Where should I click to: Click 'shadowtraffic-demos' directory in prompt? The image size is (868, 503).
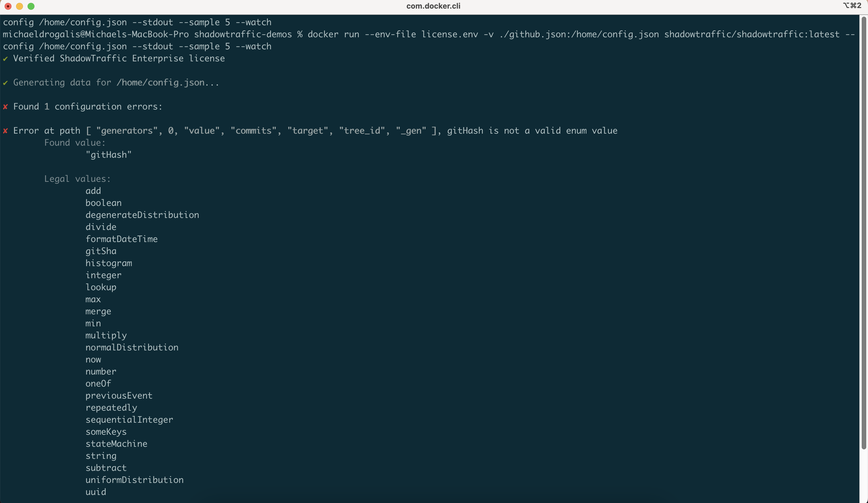click(x=243, y=34)
